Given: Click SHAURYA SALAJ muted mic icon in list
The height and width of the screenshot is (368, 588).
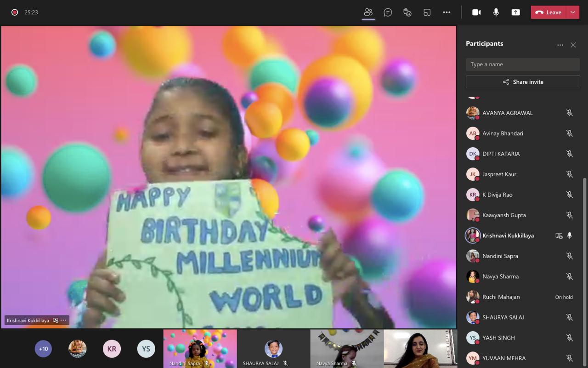Looking at the screenshot, I should (570, 317).
